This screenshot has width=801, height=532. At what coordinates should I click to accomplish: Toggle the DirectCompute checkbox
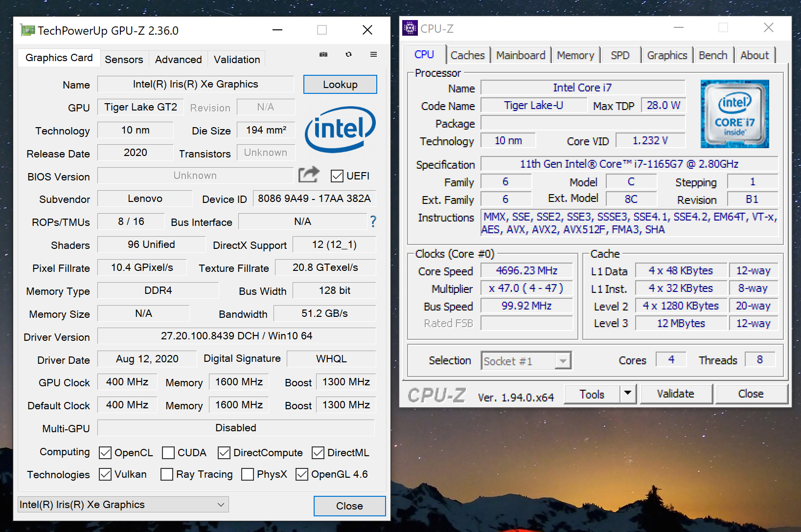pyautogui.click(x=224, y=453)
